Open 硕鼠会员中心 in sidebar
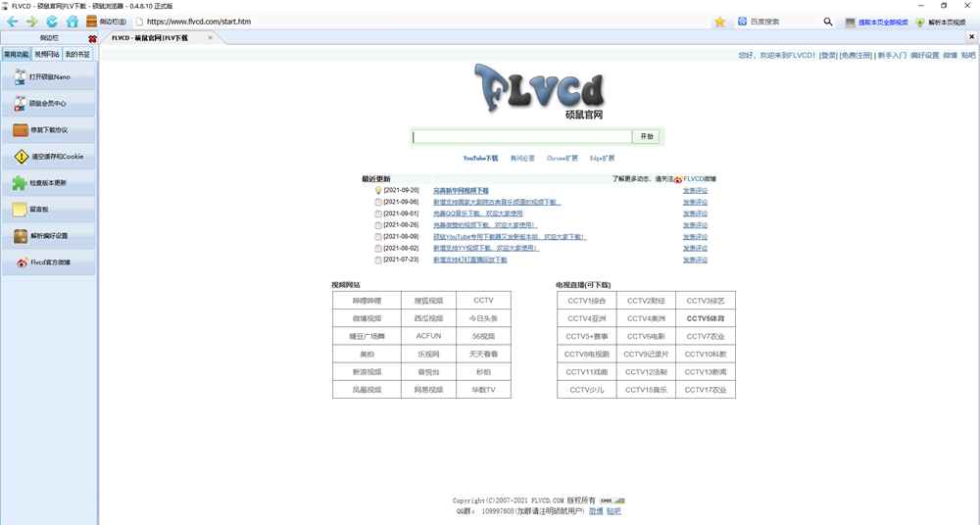This screenshot has width=980, height=525. pos(49,104)
